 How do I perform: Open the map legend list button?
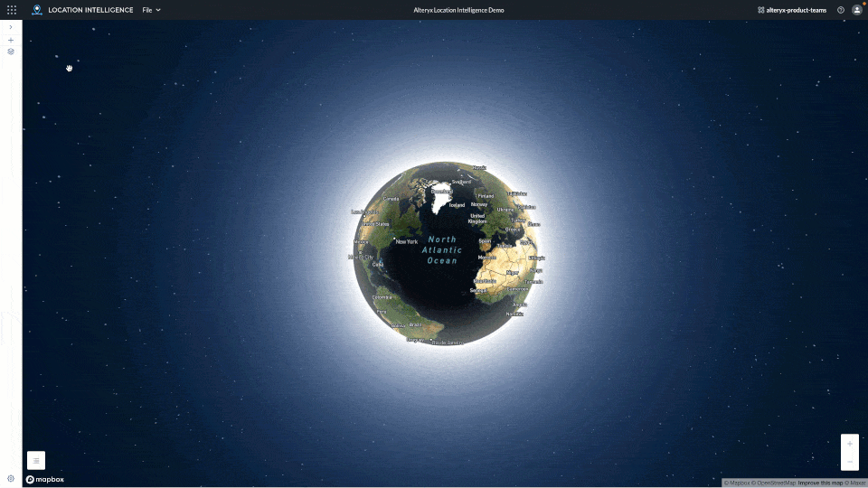coord(36,461)
